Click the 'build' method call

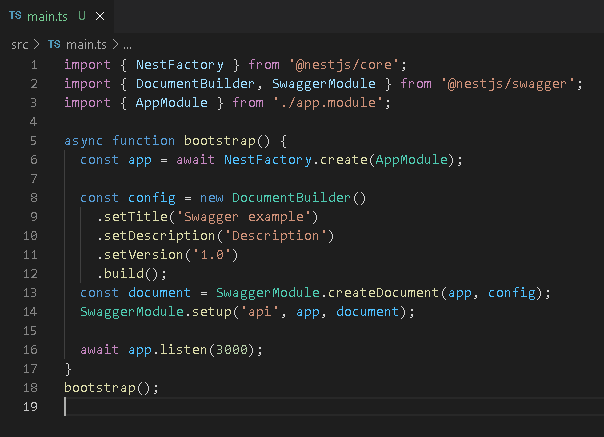coord(124,274)
